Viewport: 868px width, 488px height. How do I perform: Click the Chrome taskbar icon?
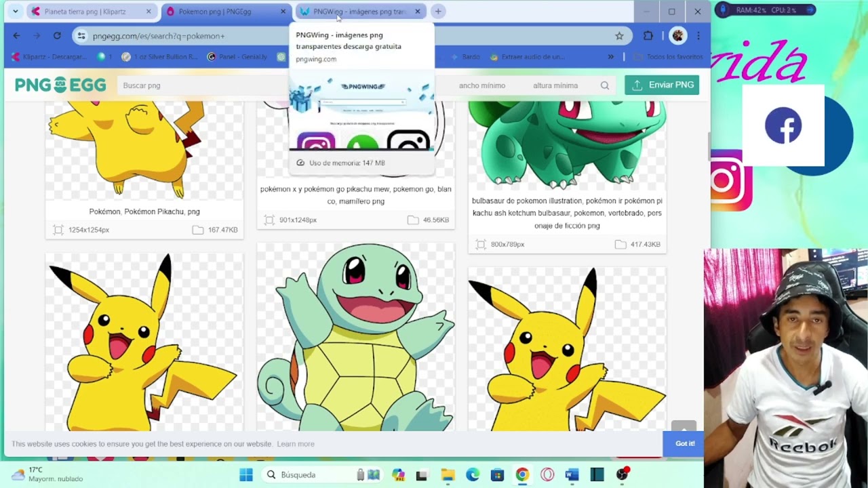pyautogui.click(x=522, y=474)
